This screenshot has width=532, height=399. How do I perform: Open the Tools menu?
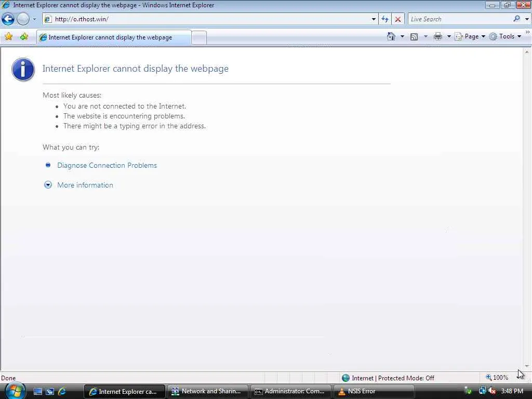click(505, 36)
